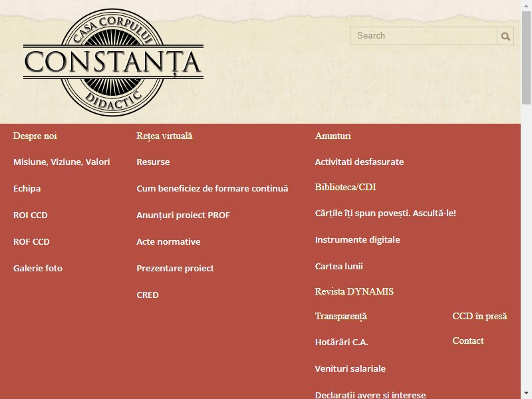Click the Casa Corpului Didactic Constanța logo
Viewport: 532px width, 399px height.
tap(113, 63)
